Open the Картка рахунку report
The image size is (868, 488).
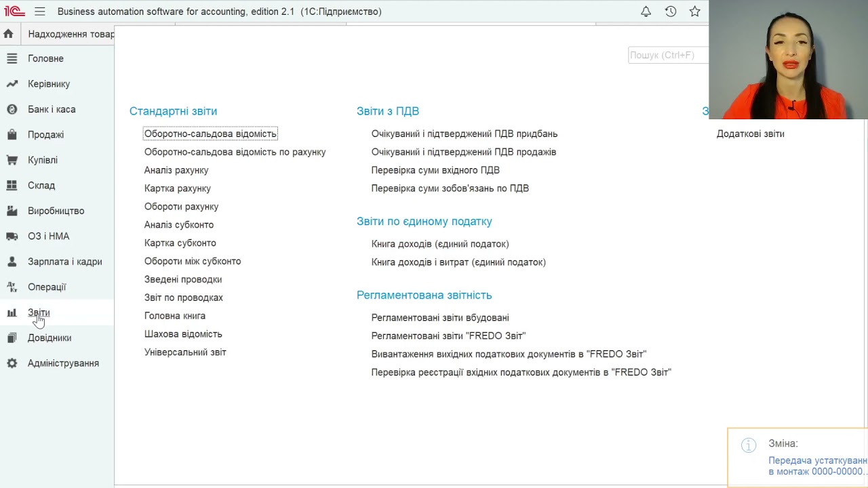tap(178, 188)
